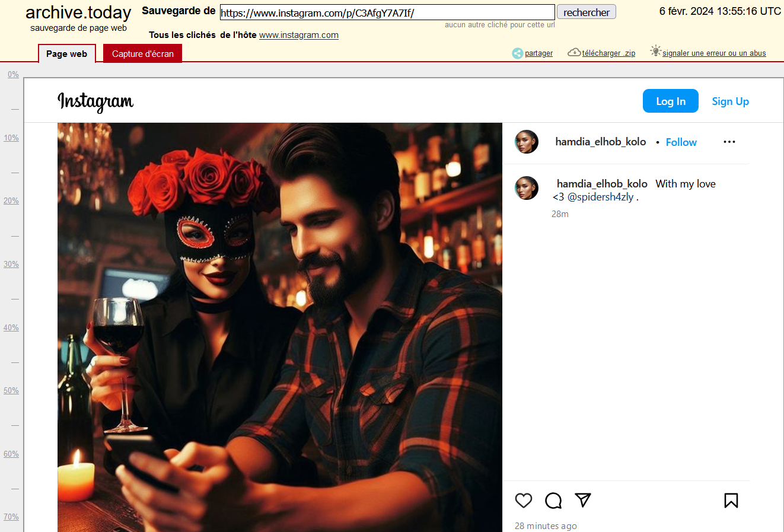784x532 pixels.
Task: Share post using paper plane icon
Action: [583, 500]
